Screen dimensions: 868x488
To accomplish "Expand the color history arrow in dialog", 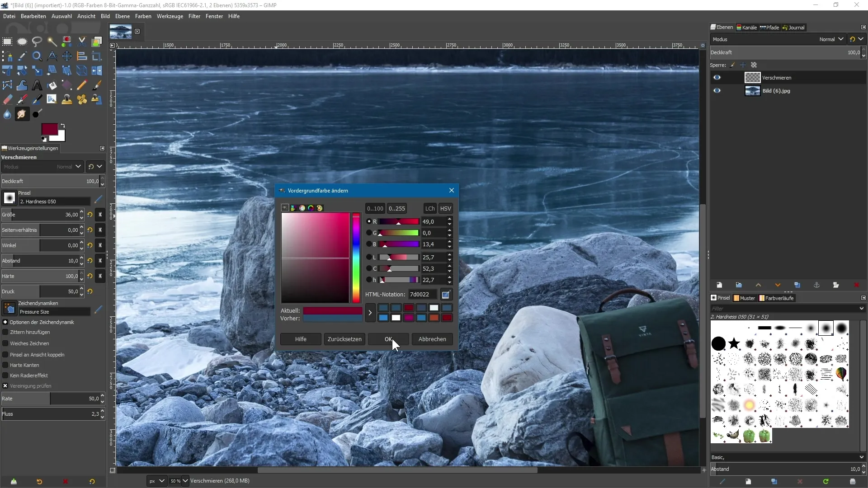I will (x=370, y=313).
